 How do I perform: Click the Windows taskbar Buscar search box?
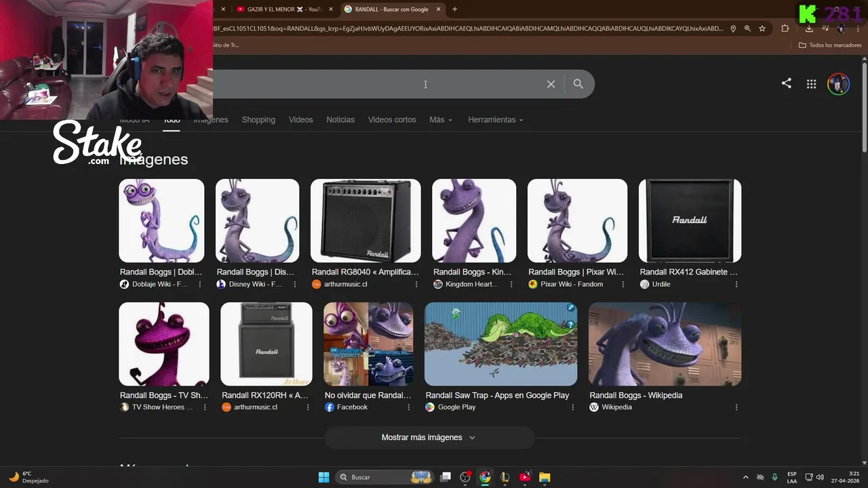tap(384, 477)
